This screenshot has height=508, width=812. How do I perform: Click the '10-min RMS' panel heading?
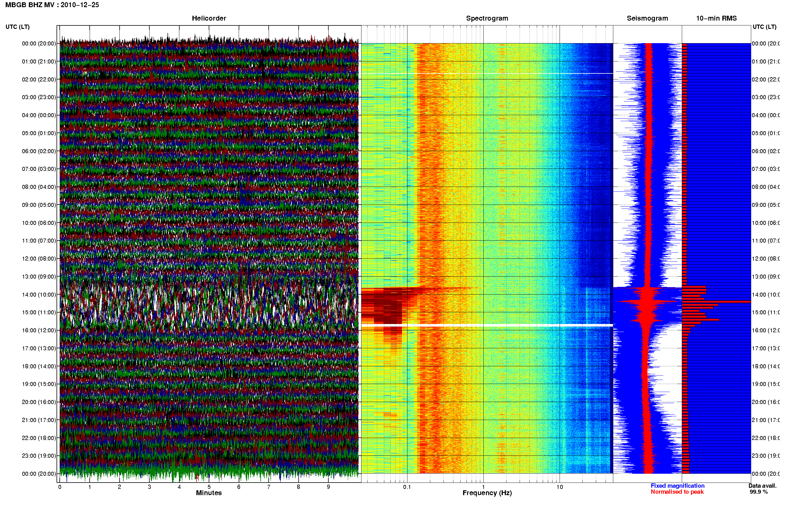(716, 19)
